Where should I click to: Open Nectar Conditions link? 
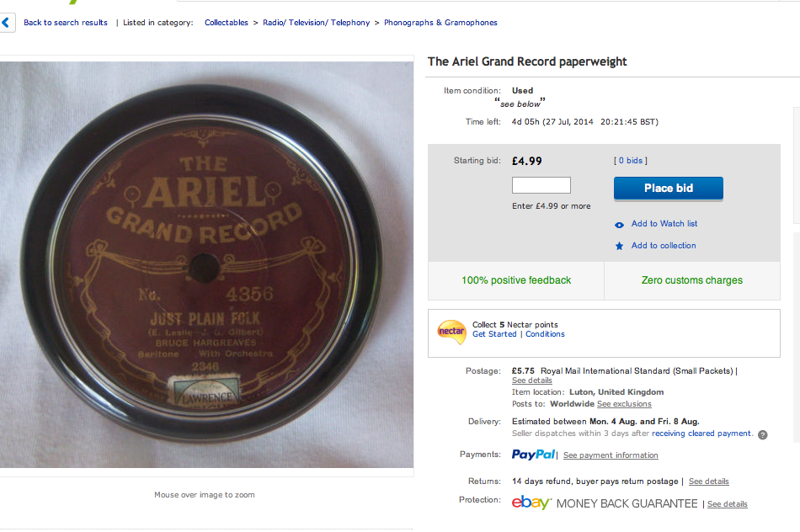(x=545, y=334)
